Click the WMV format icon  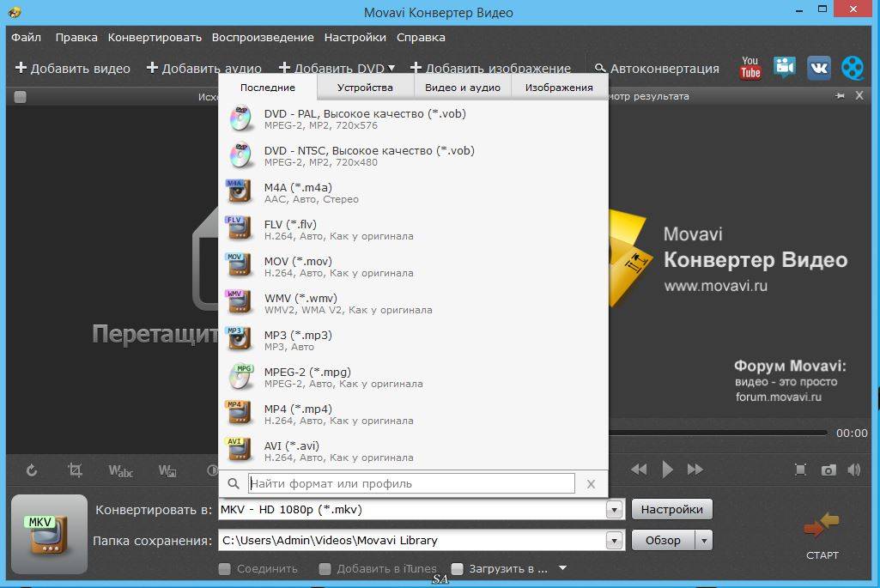coord(238,302)
